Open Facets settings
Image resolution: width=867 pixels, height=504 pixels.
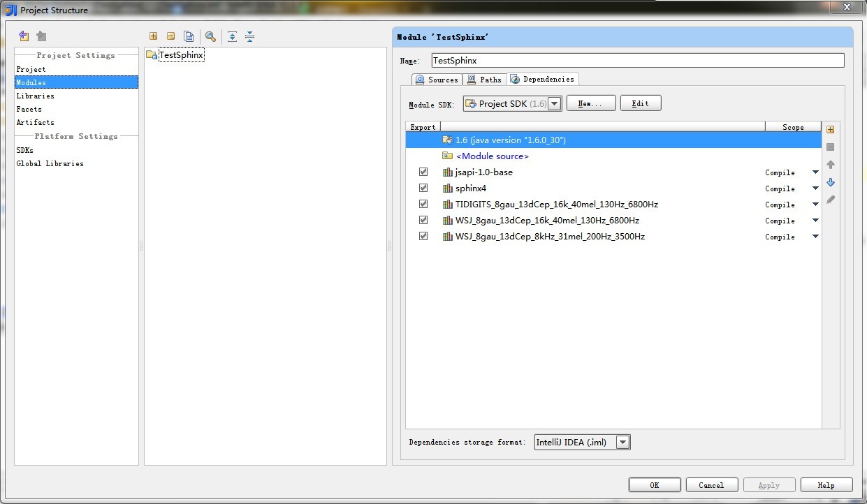(29, 109)
